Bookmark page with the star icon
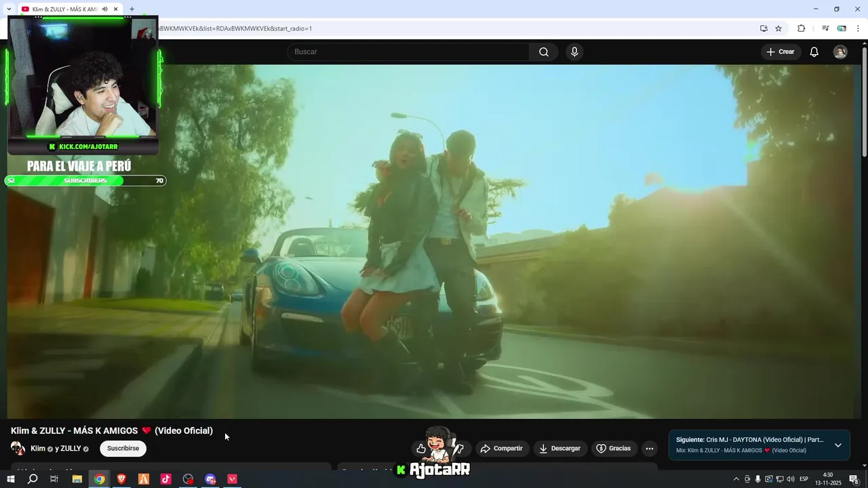Viewport: 868px width, 488px height. pos(778,28)
